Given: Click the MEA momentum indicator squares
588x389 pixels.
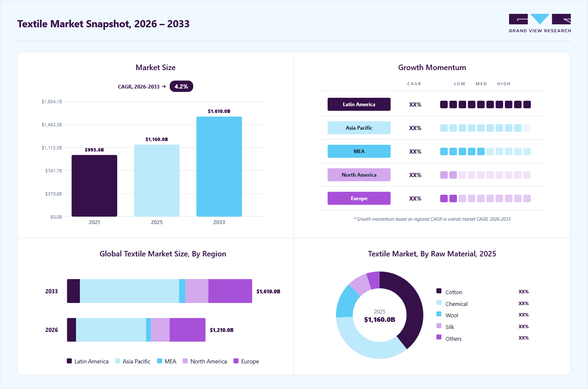Looking at the screenshot, I should click(x=486, y=151).
